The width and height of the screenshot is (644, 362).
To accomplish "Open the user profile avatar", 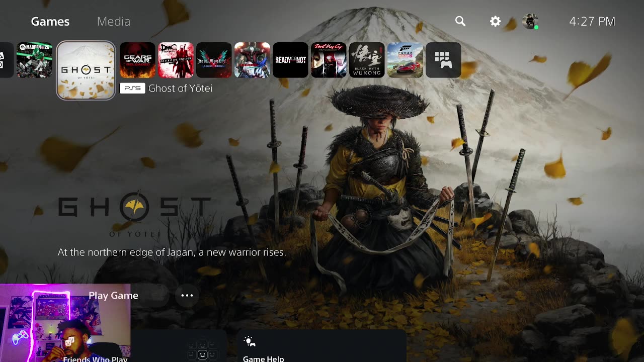I will click(530, 21).
